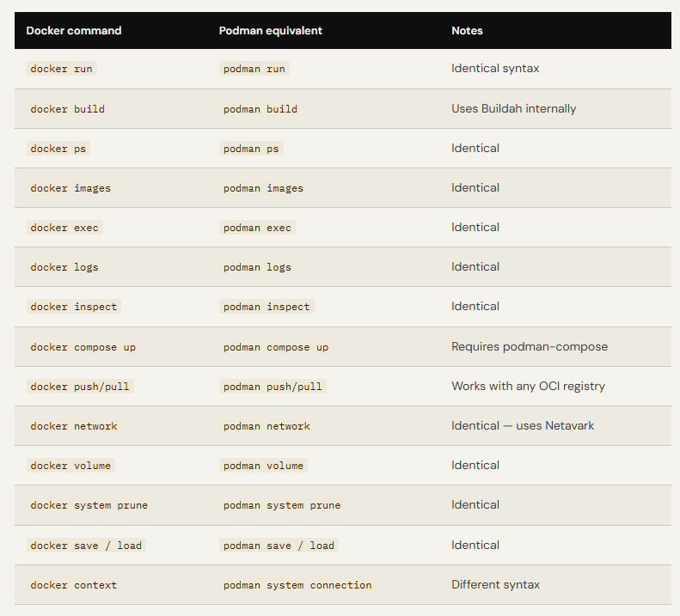Image resolution: width=680 pixels, height=616 pixels.
Task: Click 'Identical' in the docker inspect row
Action: click(475, 306)
